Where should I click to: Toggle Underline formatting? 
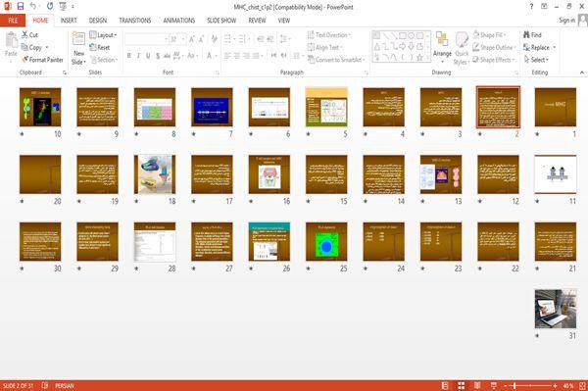pyautogui.click(x=148, y=56)
